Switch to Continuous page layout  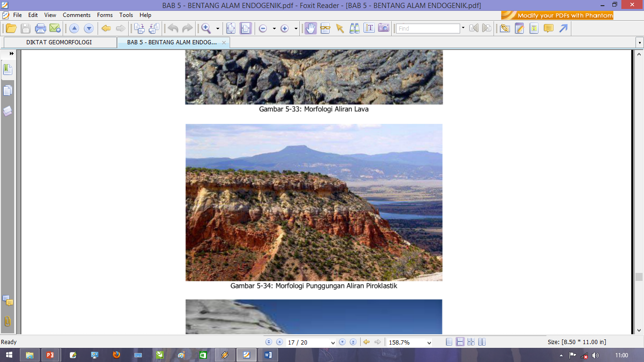point(460,342)
